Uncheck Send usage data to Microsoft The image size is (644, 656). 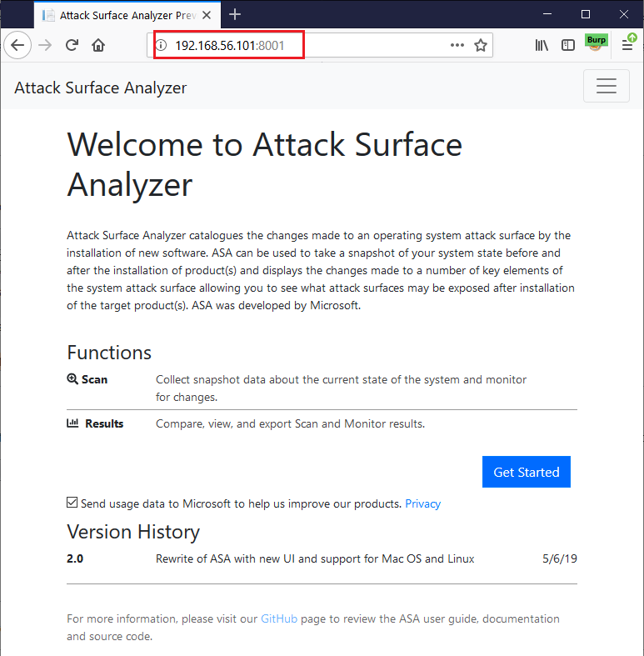pyautogui.click(x=72, y=503)
